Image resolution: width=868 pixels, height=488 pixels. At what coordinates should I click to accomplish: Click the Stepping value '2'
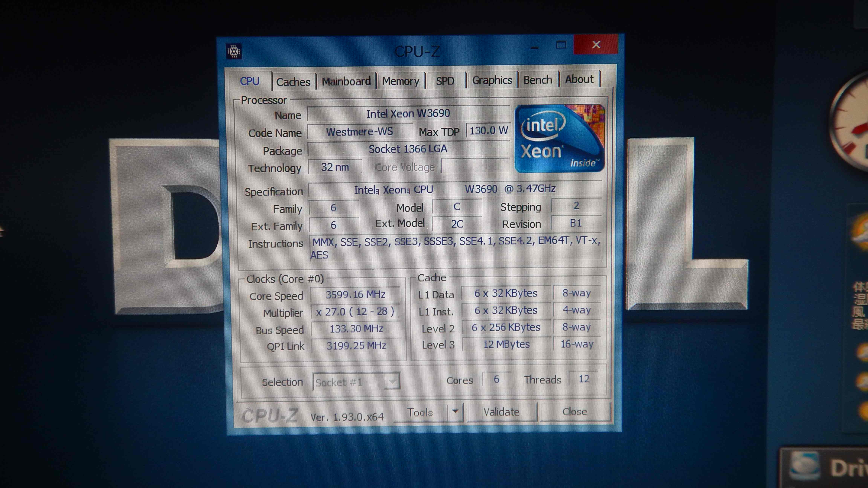(576, 206)
